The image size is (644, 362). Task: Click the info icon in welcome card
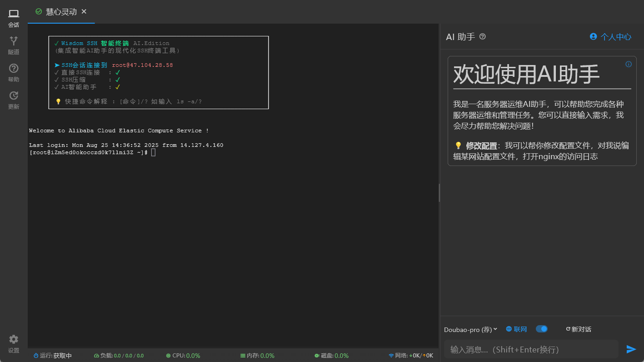click(x=629, y=64)
